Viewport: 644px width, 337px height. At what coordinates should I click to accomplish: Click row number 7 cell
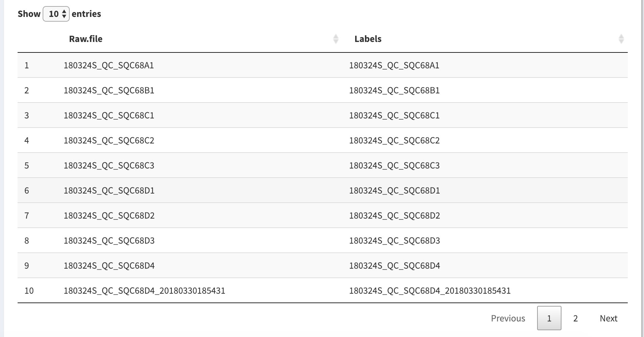27,216
